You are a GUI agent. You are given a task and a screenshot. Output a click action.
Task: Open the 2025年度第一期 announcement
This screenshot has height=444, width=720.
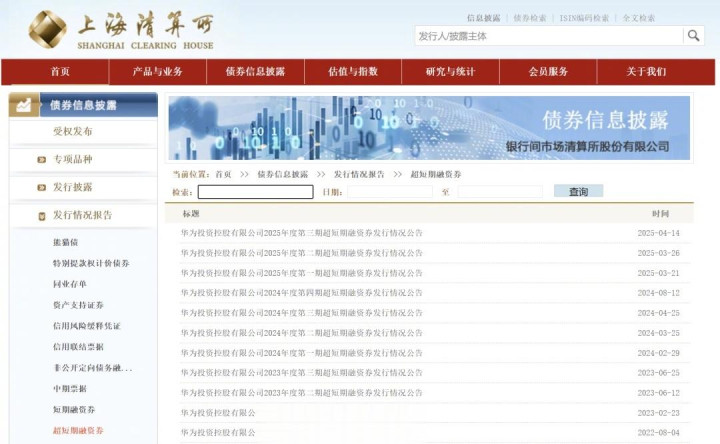tap(302, 273)
